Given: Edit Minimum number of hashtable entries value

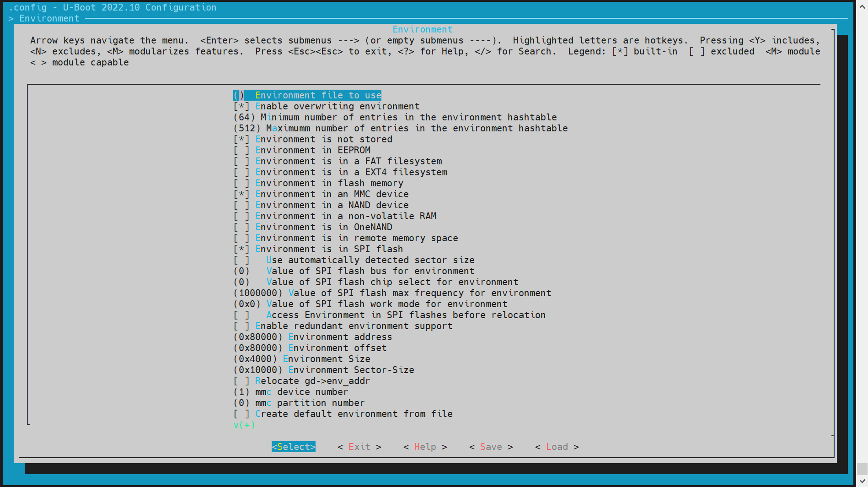Looking at the screenshot, I should 408,117.
